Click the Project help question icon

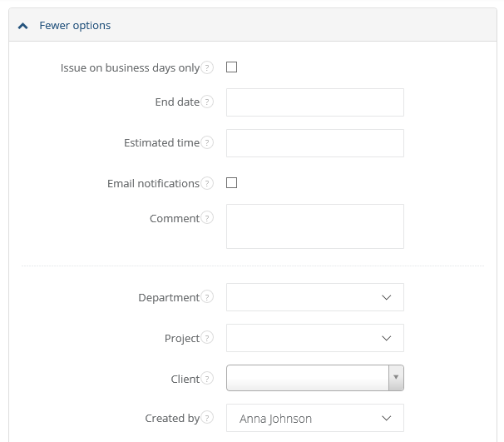[x=208, y=339]
